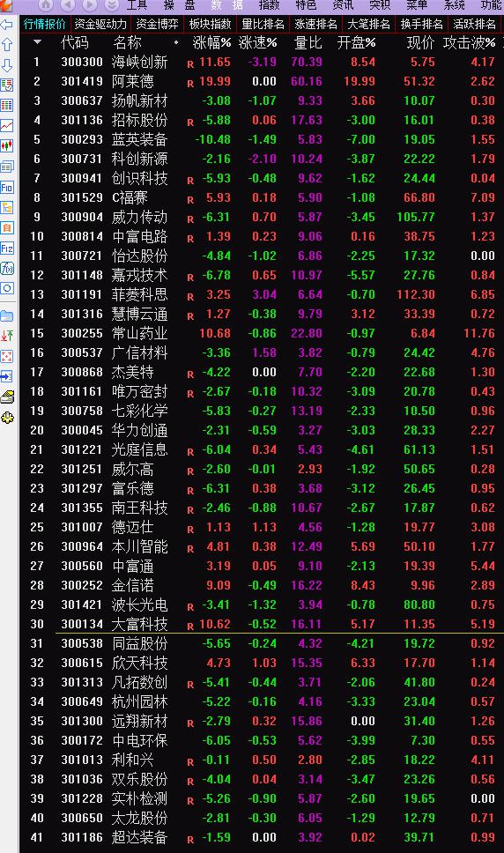The width and height of the screenshot is (504, 853).
Task: Switch to the 资金驱动力 tab
Action: click(x=100, y=25)
